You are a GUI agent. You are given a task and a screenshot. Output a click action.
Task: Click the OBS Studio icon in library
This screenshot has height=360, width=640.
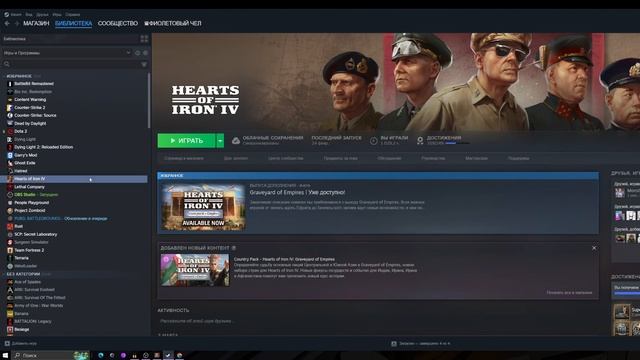[10, 195]
